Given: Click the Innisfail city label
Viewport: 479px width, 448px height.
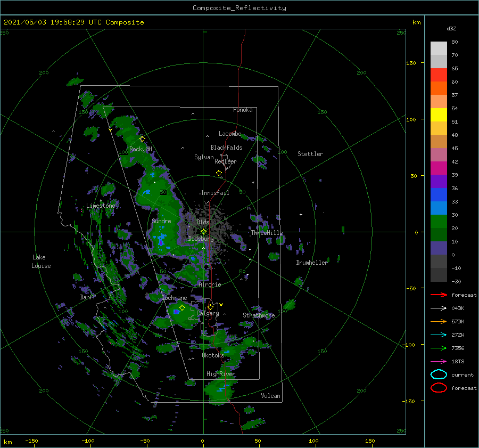Looking at the screenshot, I should (x=215, y=193).
